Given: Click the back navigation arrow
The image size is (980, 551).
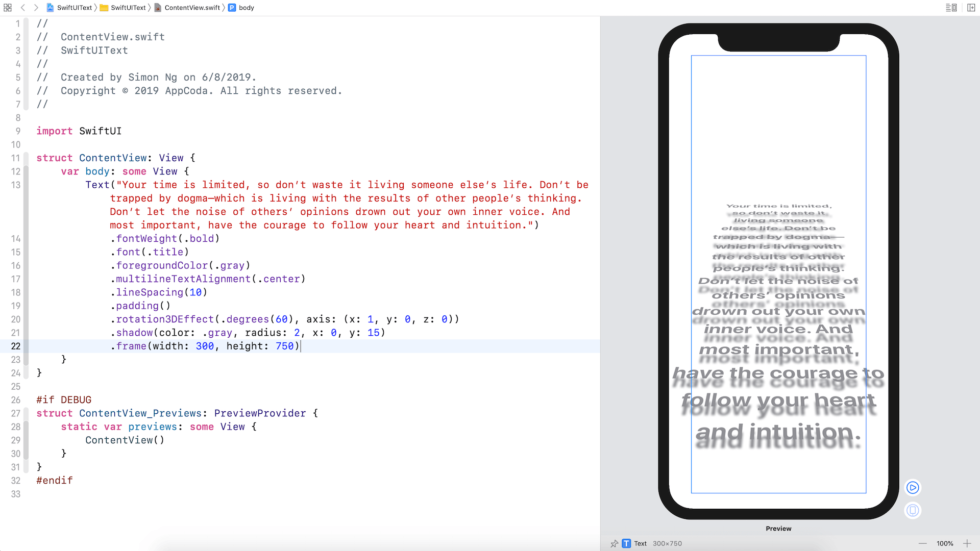Looking at the screenshot, I should click(x=23, y=8).
